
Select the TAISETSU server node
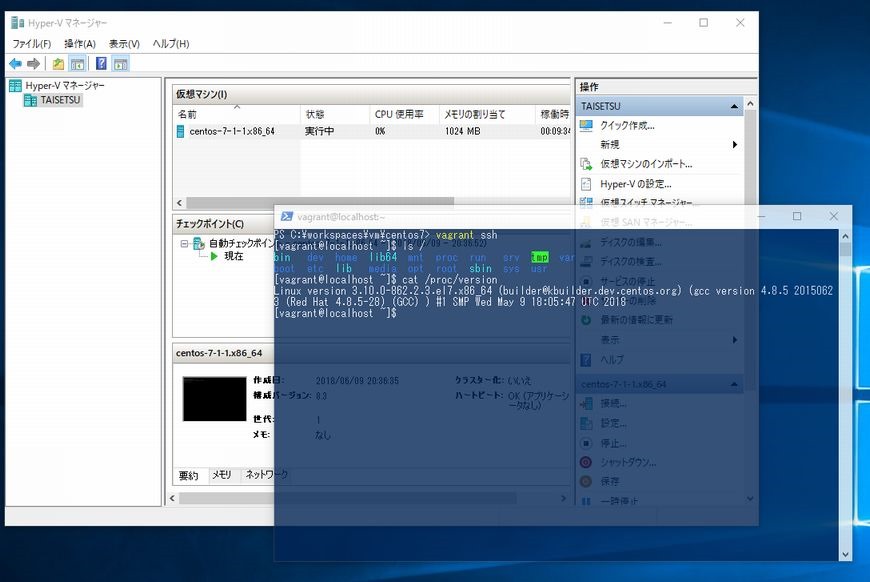point(60,100)
